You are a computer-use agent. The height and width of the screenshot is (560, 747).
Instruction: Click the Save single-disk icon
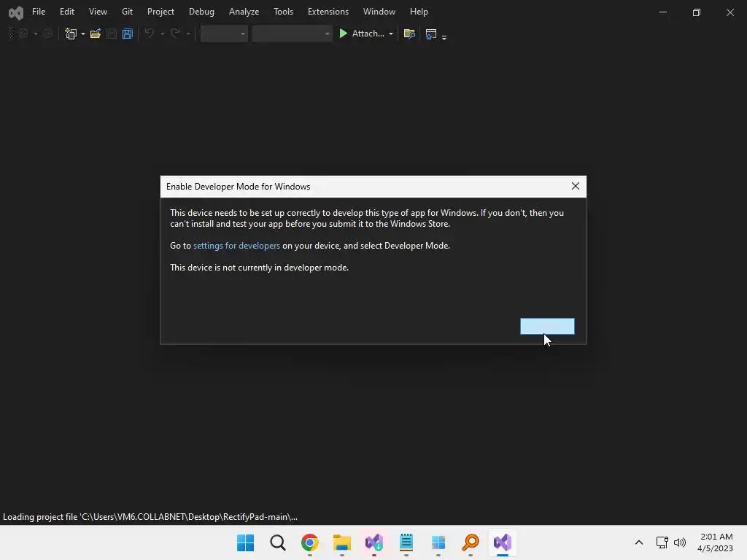[x=112, y=34]
